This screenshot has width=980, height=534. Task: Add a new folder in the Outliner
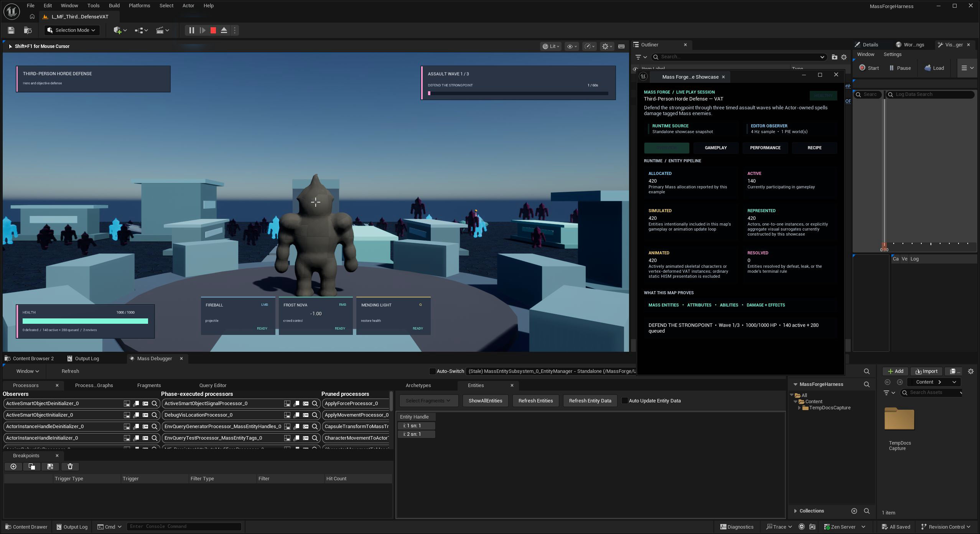pyautogui.click(x=834, y=57)
